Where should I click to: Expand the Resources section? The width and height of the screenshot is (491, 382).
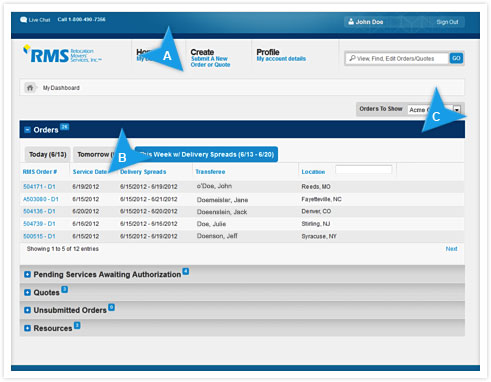(x=27, y=328)
